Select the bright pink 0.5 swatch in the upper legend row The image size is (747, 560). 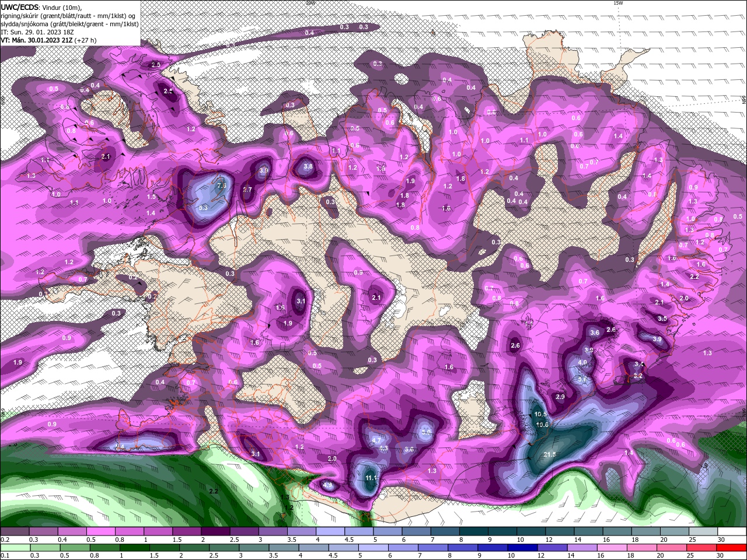coord(100,531)
